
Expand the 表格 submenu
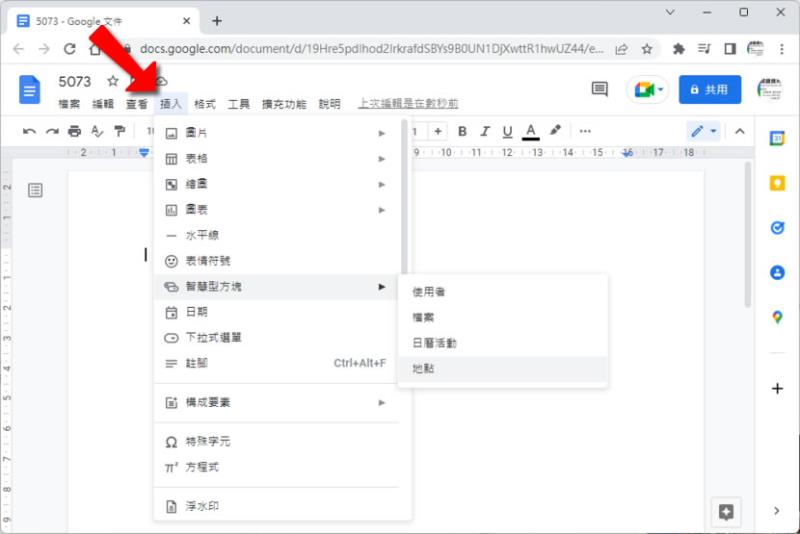pos(276,159)
